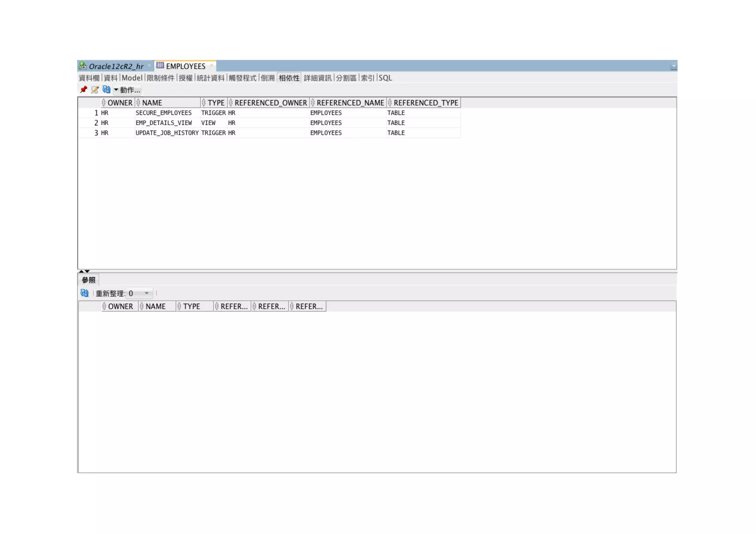
Task: Open the 統計資料 tab
Action: coord(210,78)
